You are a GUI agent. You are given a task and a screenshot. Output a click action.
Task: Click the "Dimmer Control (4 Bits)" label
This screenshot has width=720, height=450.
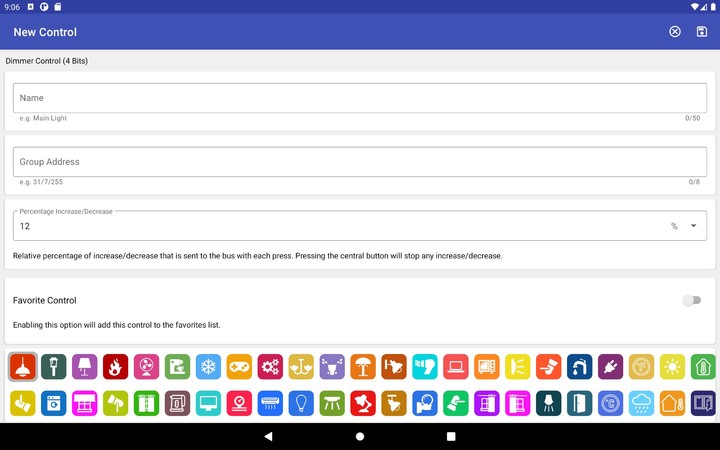pyautogui.click(x=46, y=61)
